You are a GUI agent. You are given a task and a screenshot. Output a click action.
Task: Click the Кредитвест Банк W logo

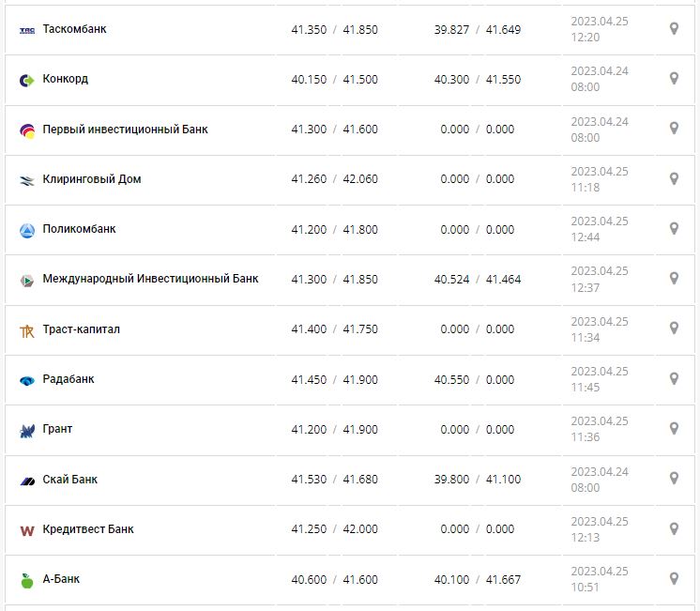[27, 530]
